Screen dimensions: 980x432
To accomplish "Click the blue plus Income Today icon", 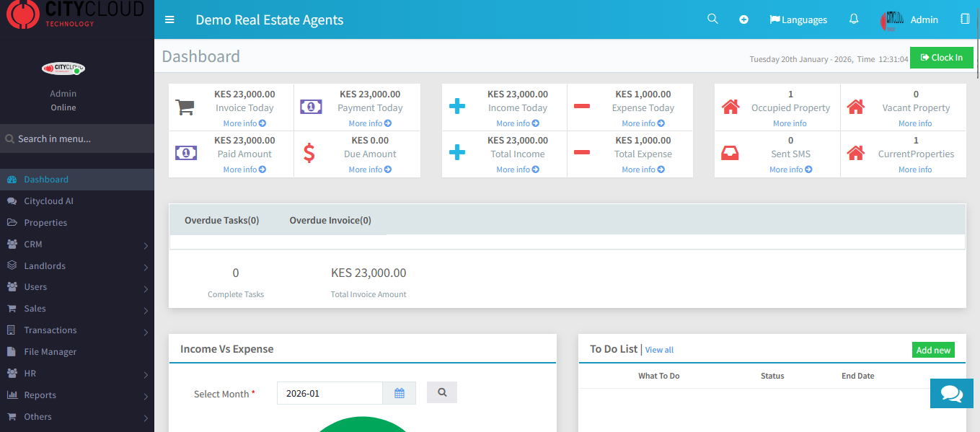I will click(x=457, y=107).
